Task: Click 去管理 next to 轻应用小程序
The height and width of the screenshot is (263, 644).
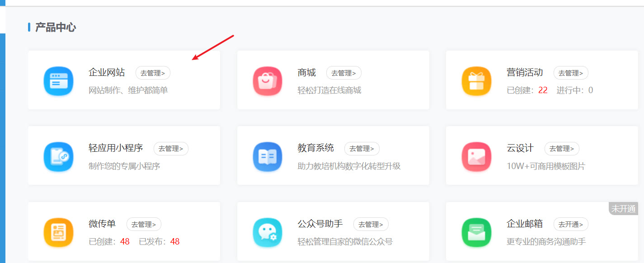Action: pos(171,148)
